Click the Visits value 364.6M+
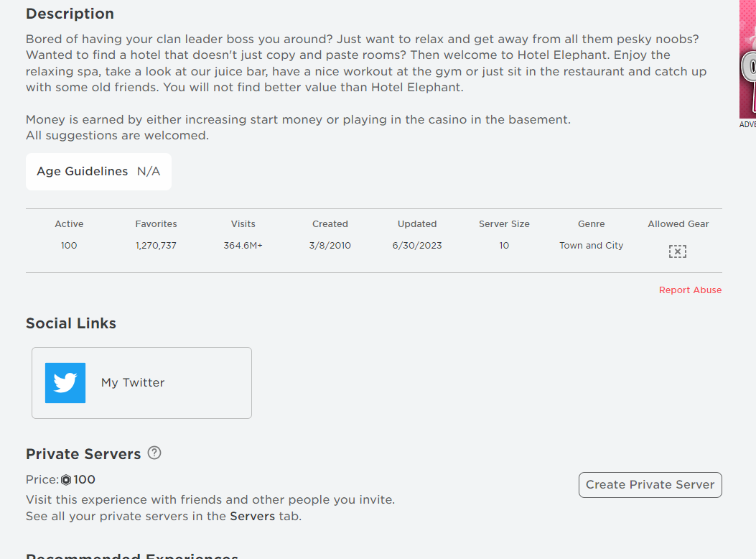 [243, 246]
